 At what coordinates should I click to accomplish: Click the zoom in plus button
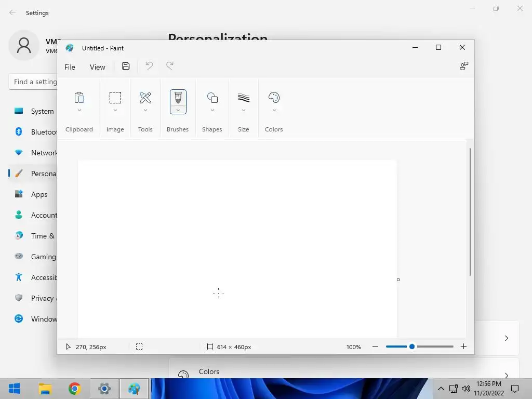(x=463, y=347)
